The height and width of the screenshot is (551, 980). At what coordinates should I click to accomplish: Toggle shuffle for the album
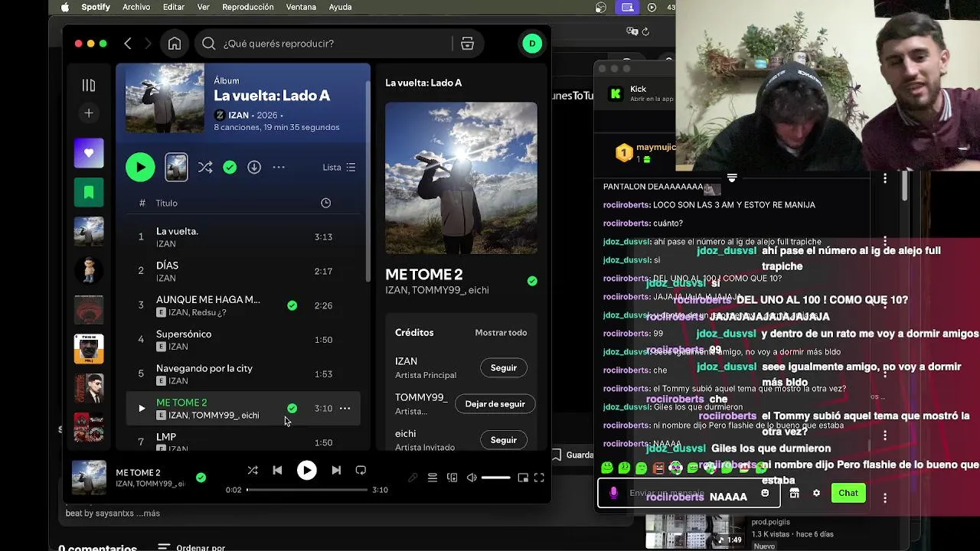(205, 167)
